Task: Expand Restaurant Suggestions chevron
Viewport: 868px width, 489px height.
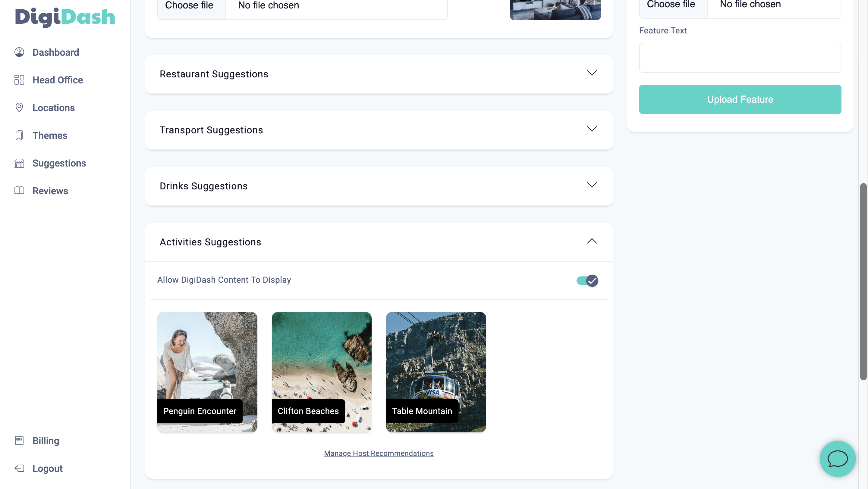Action: click(x=592, y=73)
